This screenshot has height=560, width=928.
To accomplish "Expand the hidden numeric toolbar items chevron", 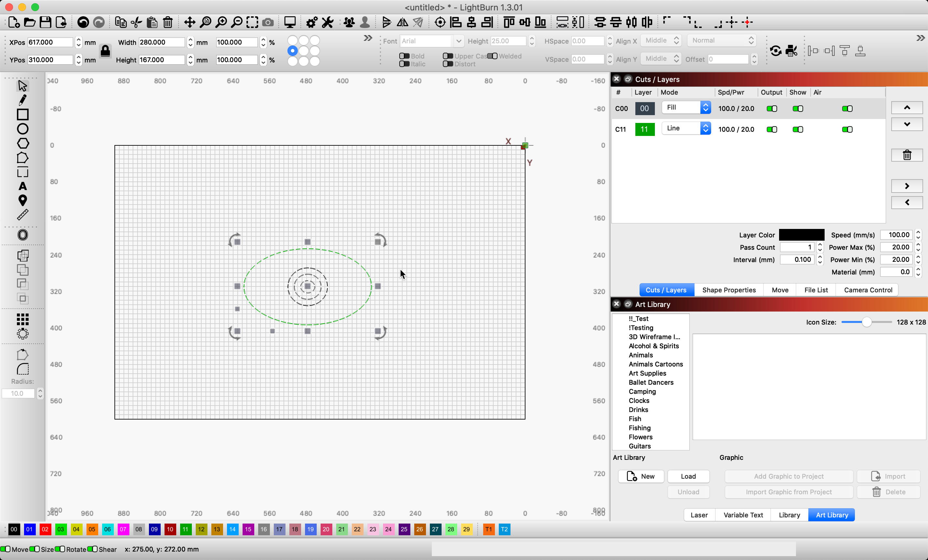I will [x=367, y=38].
